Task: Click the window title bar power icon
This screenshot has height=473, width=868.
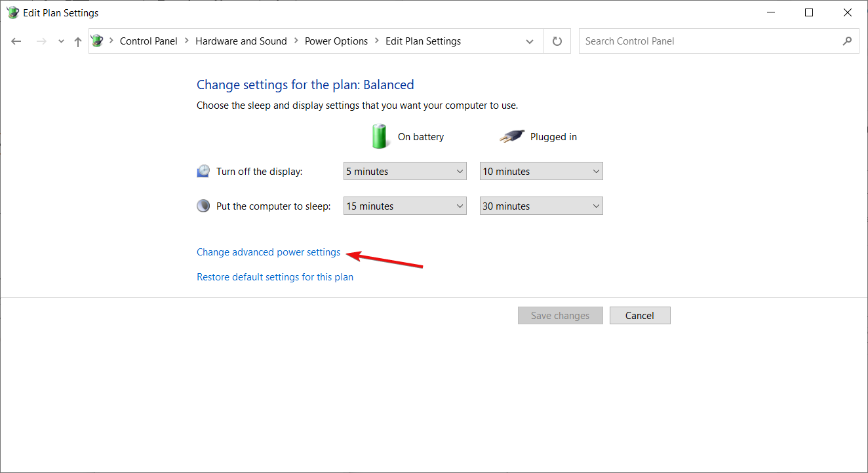Action: (12, 12)
